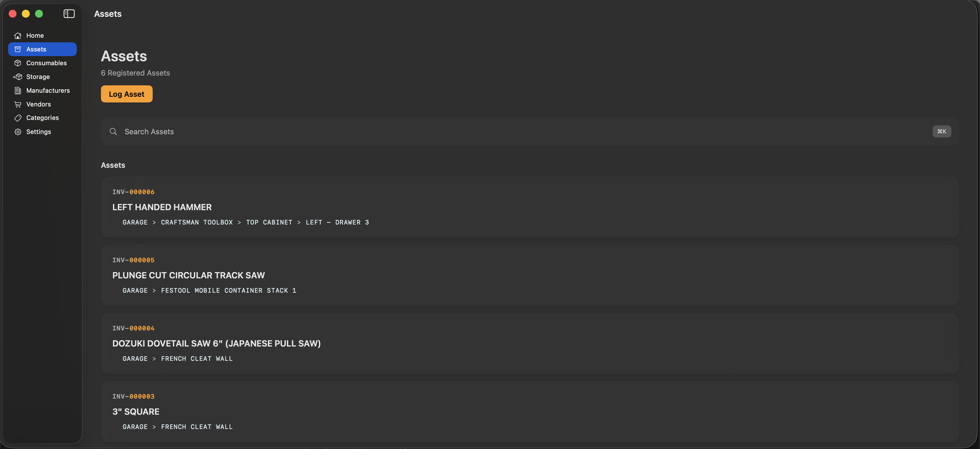The height and width of the screenshot is (449, 980).
Task: Click the Log Asset button
Action: [x=127, y=94]
